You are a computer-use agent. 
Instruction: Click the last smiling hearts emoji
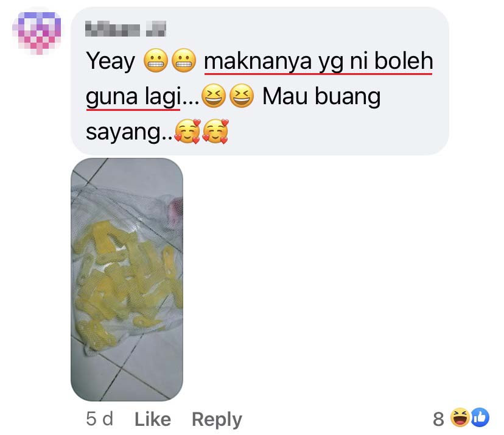point(215,131)
